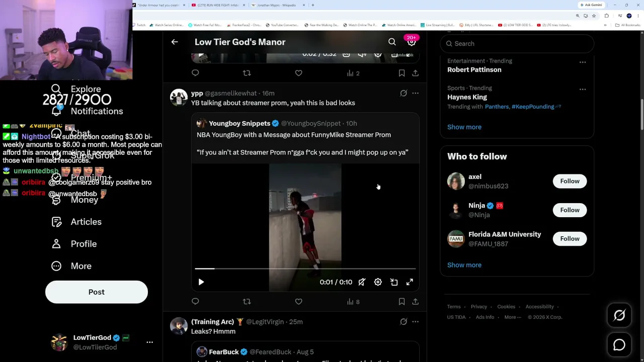This screenshot has height=362, width=644.
Task: Open Training Arc user's avatar
Action: [179, 326]
